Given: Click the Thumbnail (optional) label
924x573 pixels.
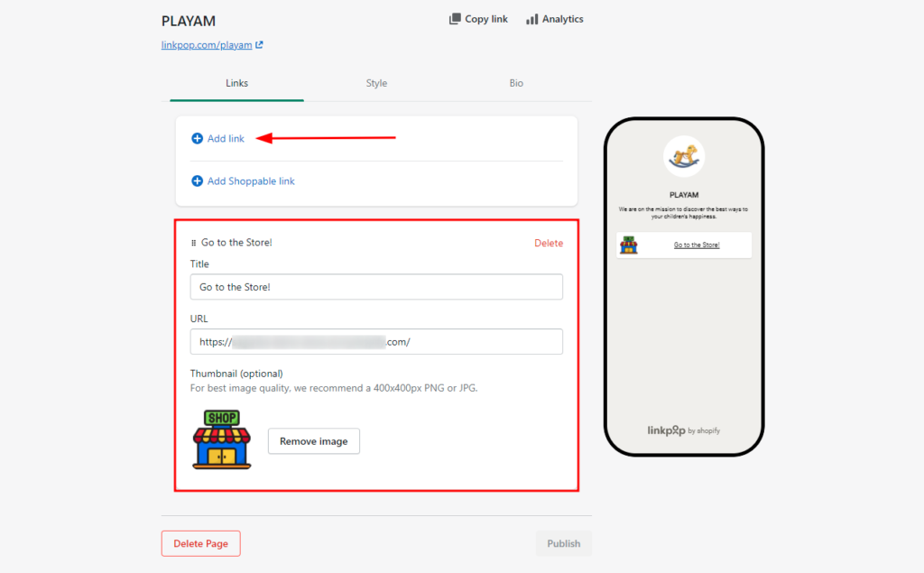Looking at the screenshot, I should (x=236, y=374).
